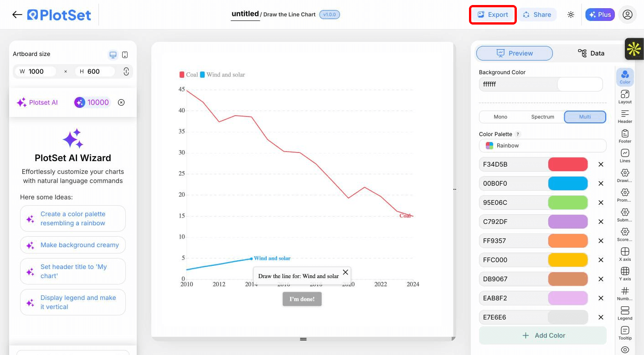Image resolution: width=644 pixels, height=355 pixels.
Task: Open the 00B0F0 blue color swatch
Action: click(x=568, y=183)
